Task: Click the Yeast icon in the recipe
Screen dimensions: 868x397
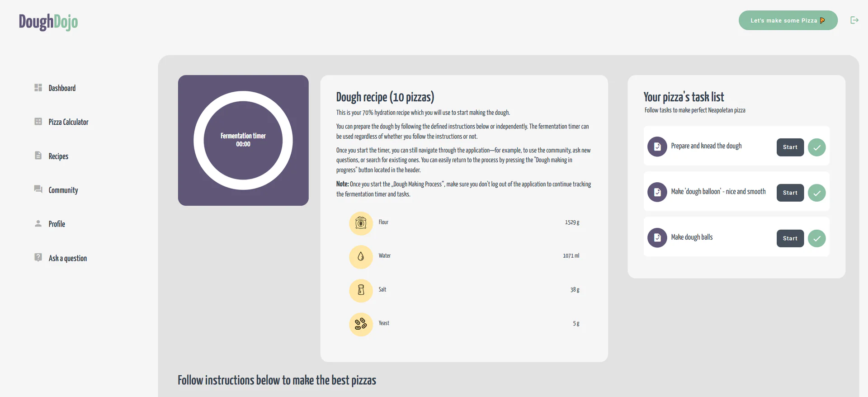Action: 360,324
